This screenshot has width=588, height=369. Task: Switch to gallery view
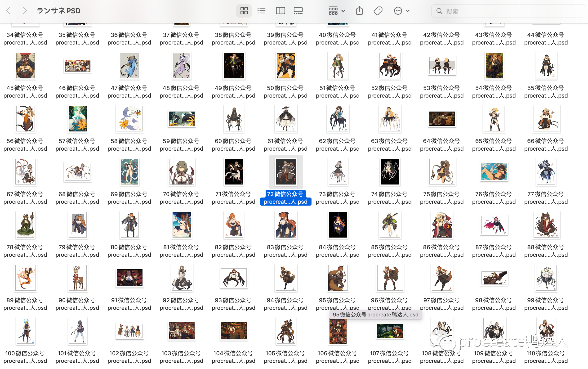point(298,11)
